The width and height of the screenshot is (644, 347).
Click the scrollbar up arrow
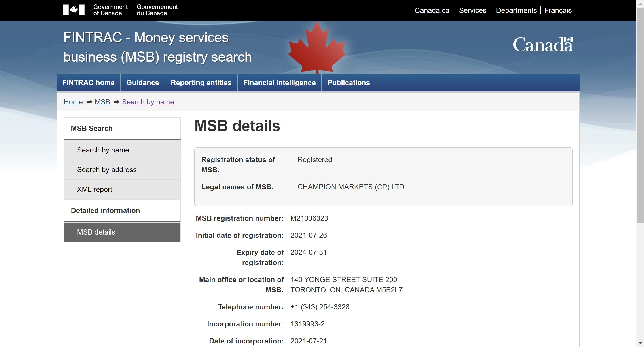point(640,4)
